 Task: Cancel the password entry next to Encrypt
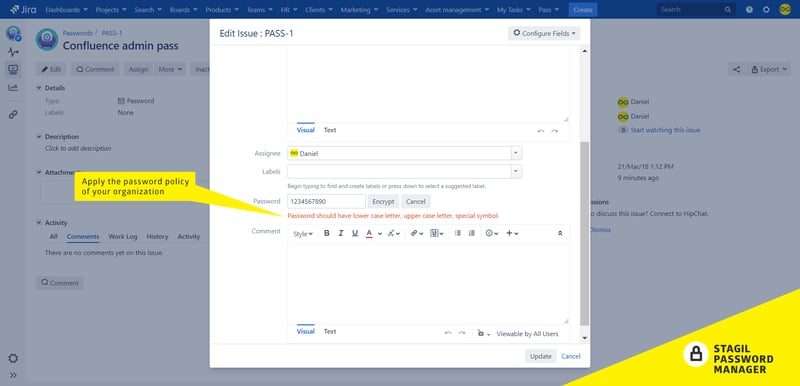pos(416,201)
